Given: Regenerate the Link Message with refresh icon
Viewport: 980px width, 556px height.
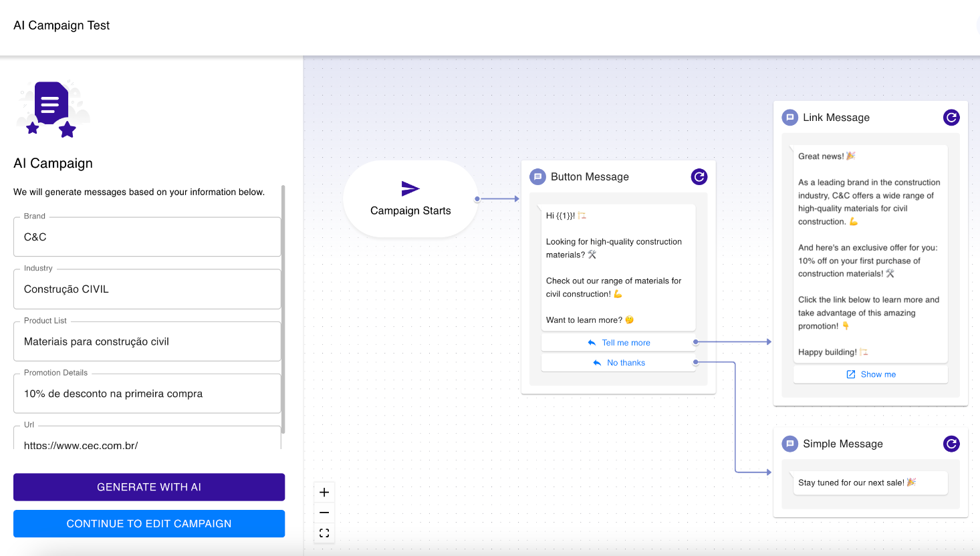Looking at the screenshot, I should [951, 118].
